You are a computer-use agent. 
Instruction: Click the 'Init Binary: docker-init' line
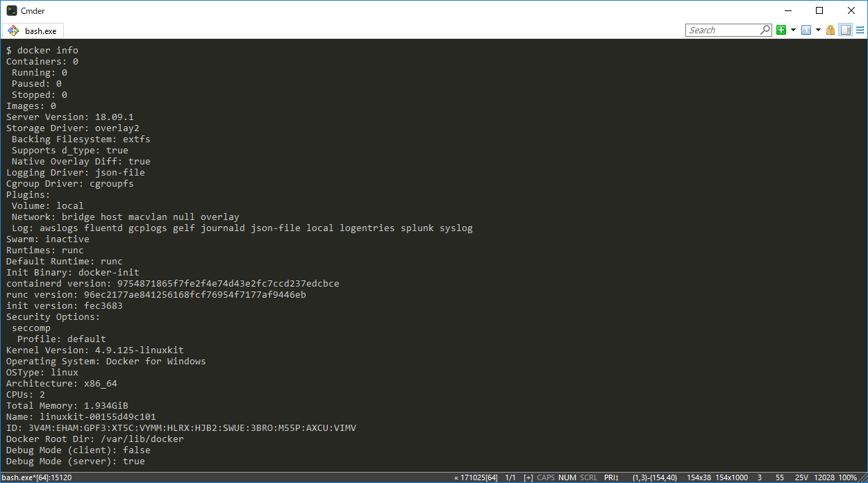click(x=73, y=272)
